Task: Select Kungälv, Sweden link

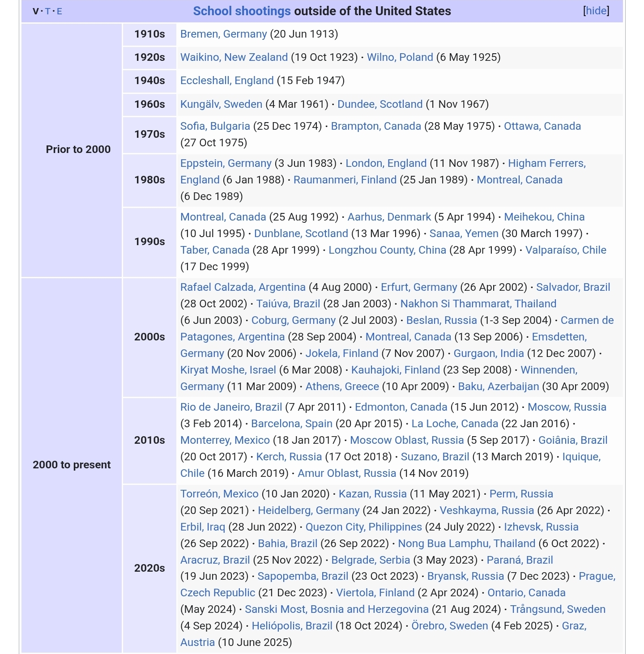Action: 221,104
